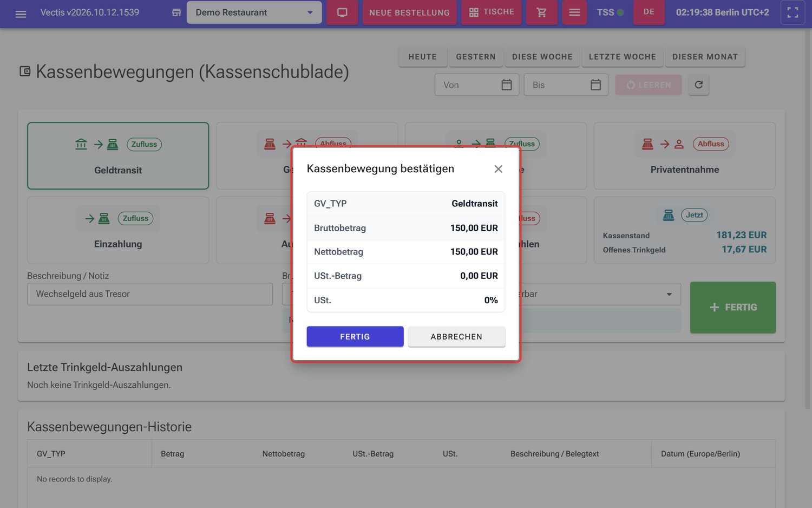Close the Kassenbewegung bestätigen dialog
The image size is (812, 508).
coord(499,169)
